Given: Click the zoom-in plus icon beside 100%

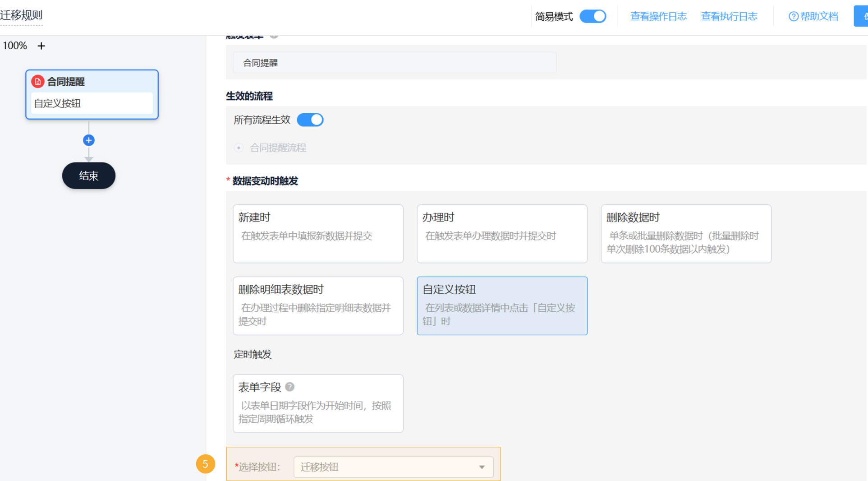Looking at the screenshot, I should click(41, 46).
